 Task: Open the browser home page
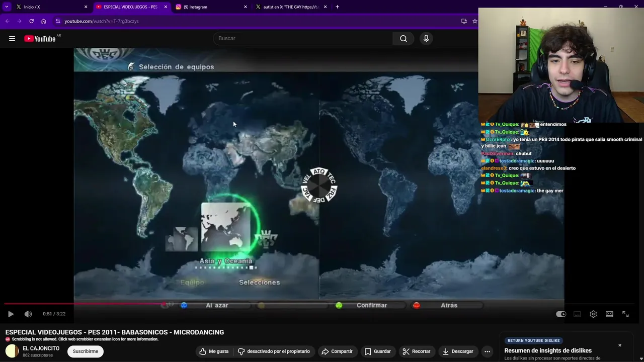coord(44,21)
